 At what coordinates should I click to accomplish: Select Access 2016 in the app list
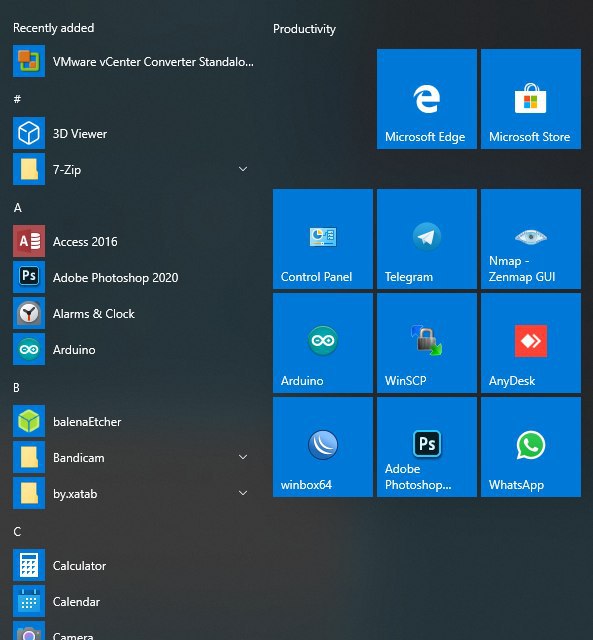(x=134, y=241)
